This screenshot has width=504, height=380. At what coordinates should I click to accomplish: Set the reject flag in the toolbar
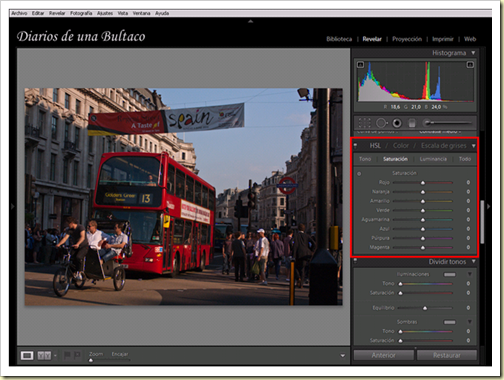(77, 356)
